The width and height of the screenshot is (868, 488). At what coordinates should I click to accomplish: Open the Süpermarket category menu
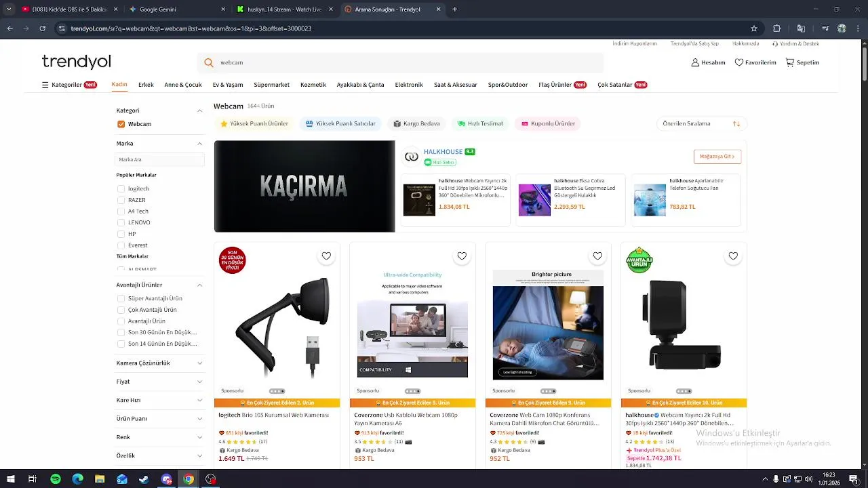pyautogui.click(x=271, y=85)
